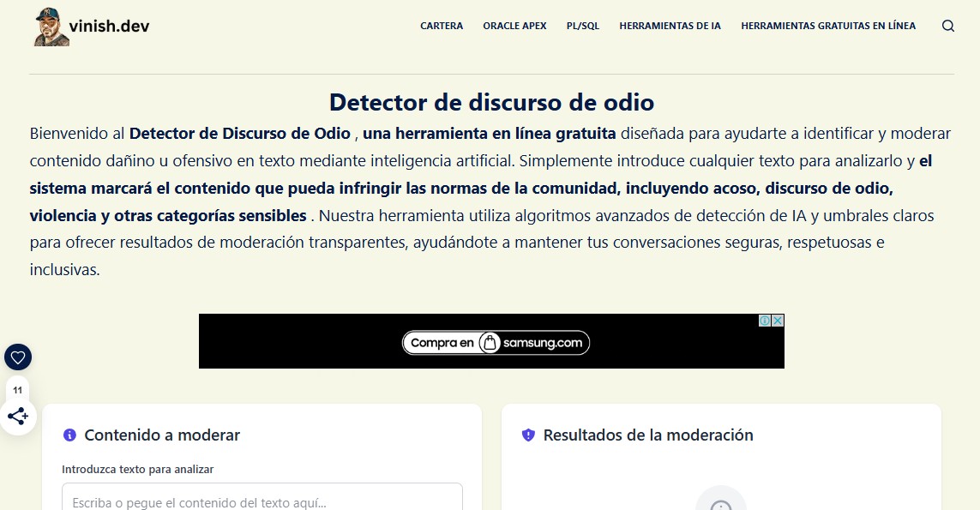This screenshot has height=510, width=980.
Task: Focus the text content input field
Action: (x=262, y=499)
